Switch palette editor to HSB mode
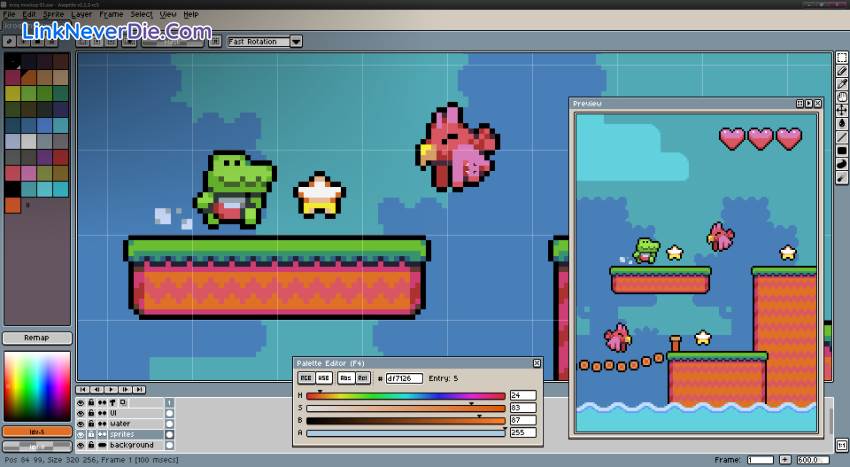The width and height of the screenshot is (850, 467). (x=324, y=378)
